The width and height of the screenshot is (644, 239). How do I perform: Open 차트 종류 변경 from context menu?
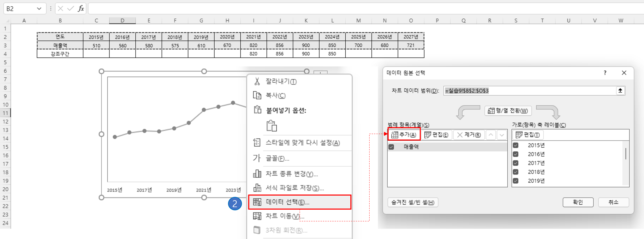tap(292, 174)
